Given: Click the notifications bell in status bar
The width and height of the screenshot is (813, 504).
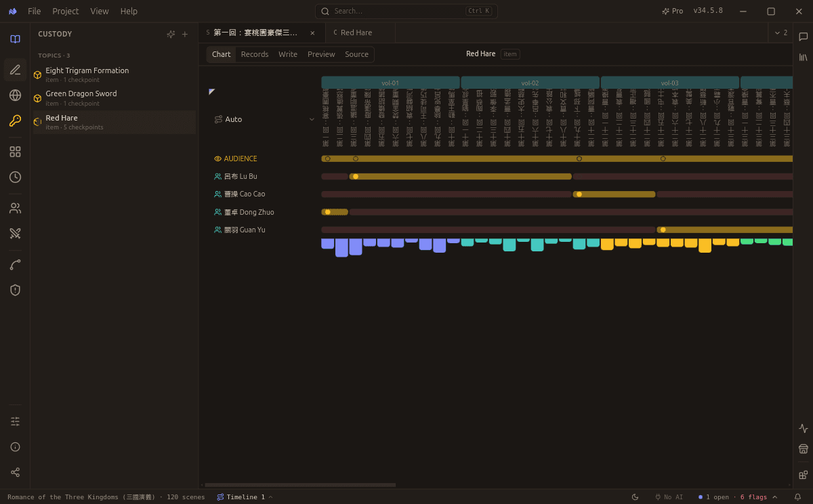Looking at the screenshot, I should tap(797, 497).
